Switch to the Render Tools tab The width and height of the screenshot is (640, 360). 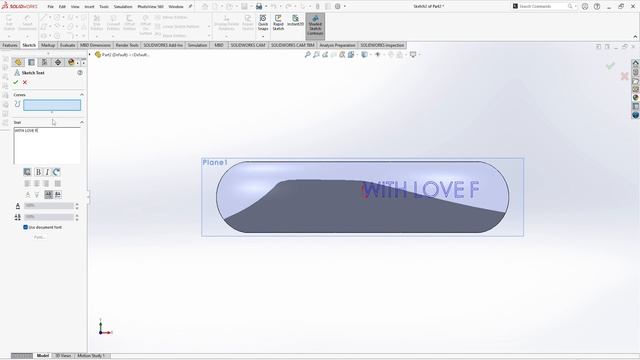[127, 45]
